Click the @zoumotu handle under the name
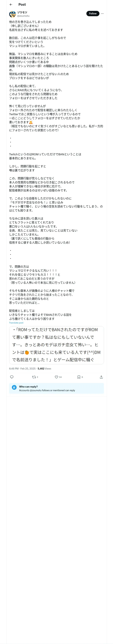 pos(23,16)
